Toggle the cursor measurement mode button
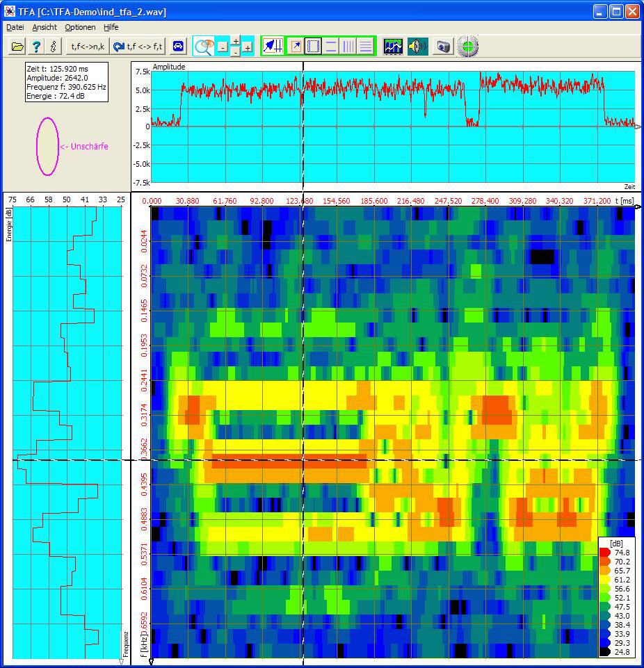Screen dimensions: 644x668 [273, 47]
